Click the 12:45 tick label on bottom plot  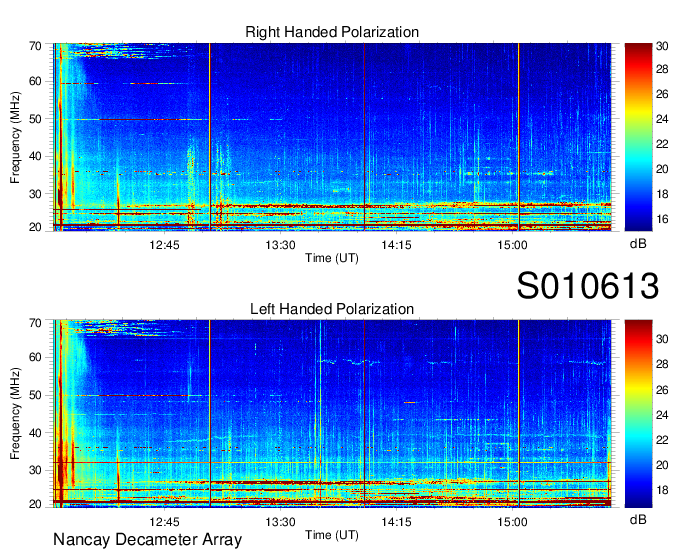[x=164, y=522]
